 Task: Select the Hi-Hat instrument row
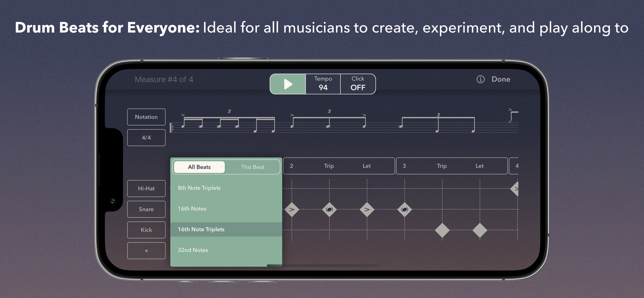(x=146, y=188)
